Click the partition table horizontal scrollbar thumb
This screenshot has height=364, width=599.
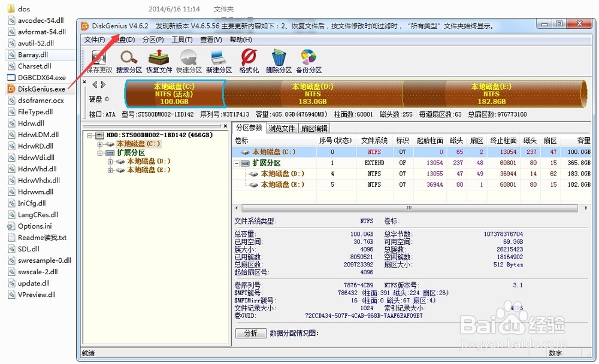click(x=410, y=208)
